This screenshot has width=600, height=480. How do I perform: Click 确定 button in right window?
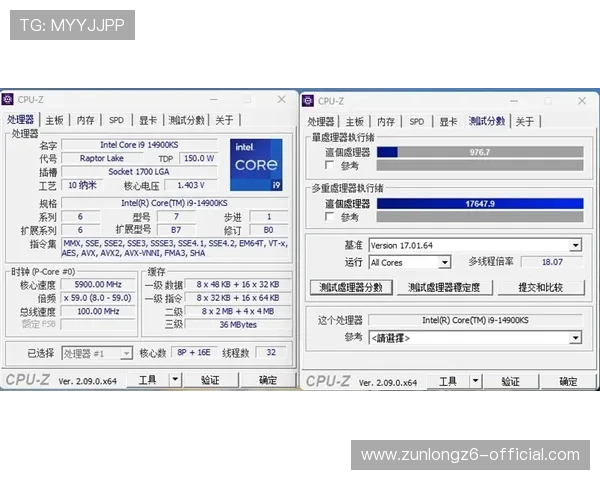click(x=568, y=381)
